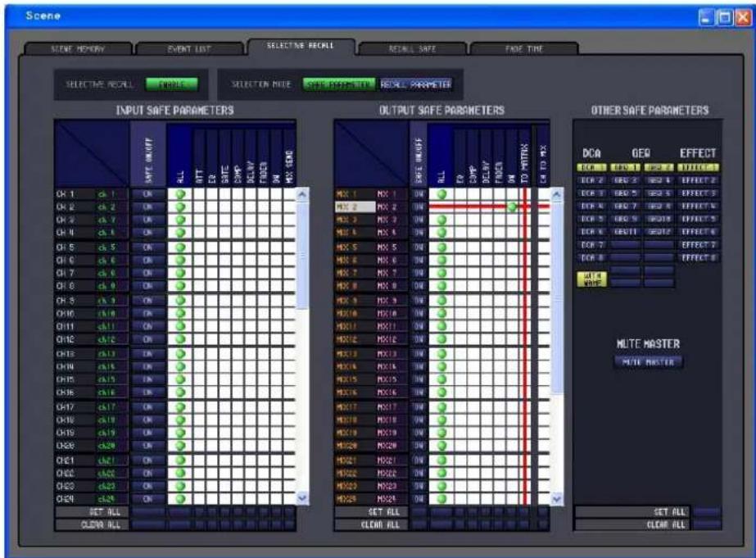Toggle SAFE ON button for CH12

tap(148, 339)
